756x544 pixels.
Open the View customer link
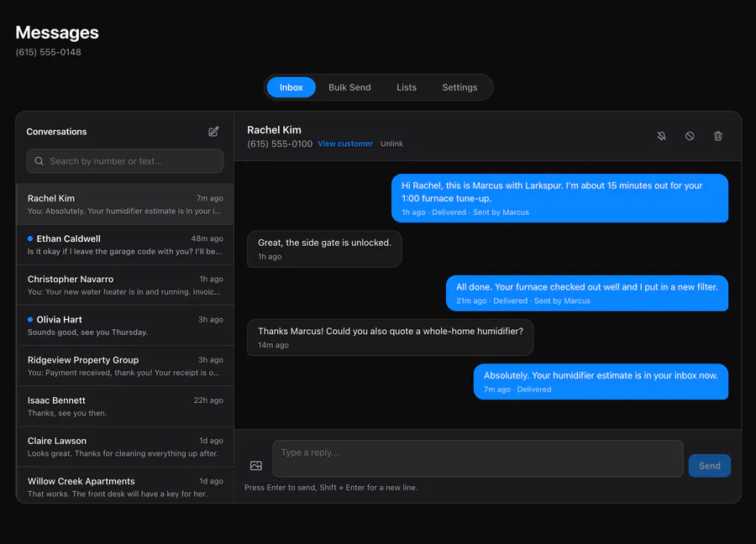[x=345, y=144]
